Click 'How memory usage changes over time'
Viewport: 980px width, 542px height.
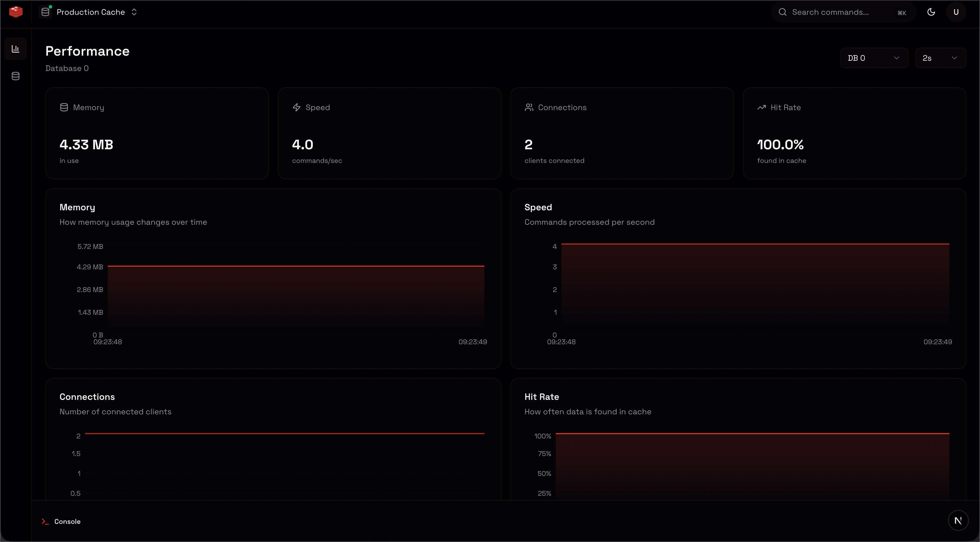pos(133,222)
